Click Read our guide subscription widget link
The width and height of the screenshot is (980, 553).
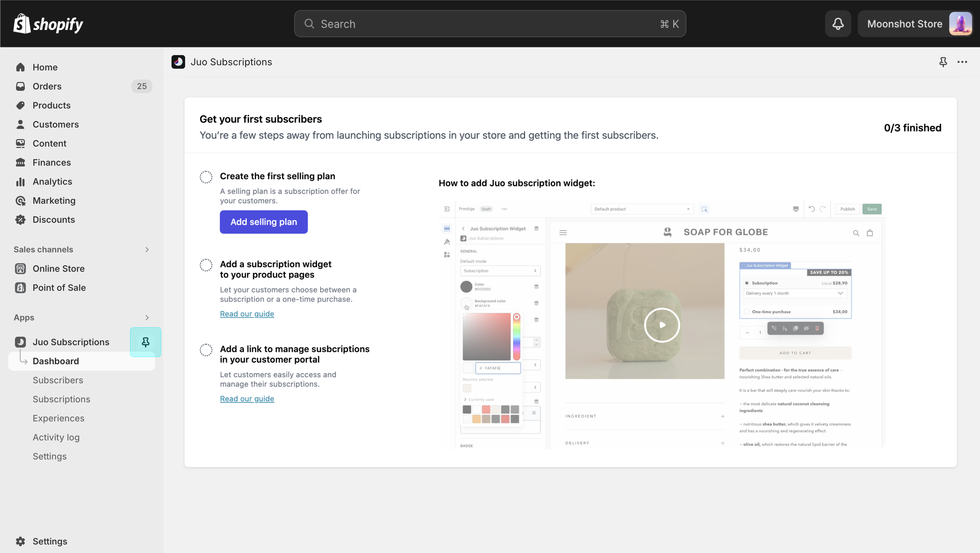[x=247, y=314]
